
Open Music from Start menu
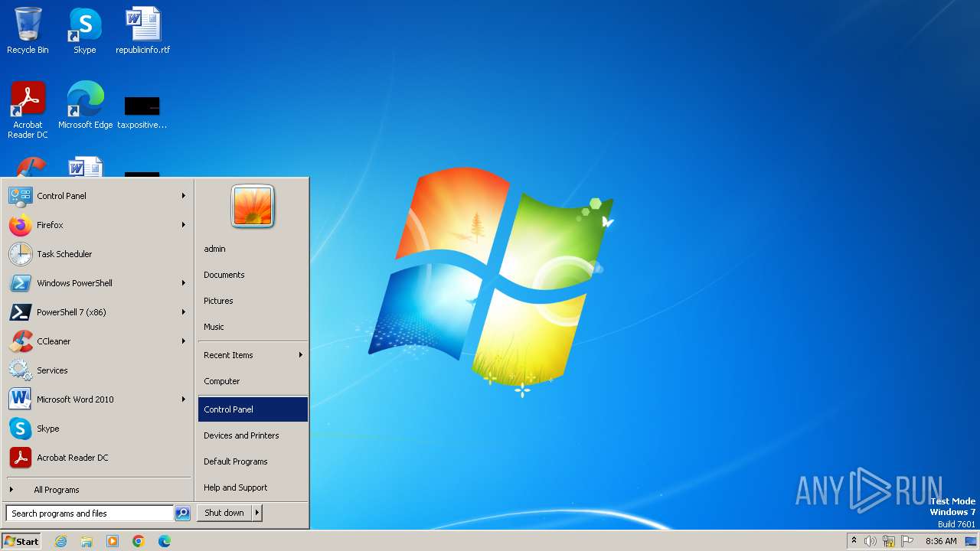click(x=253, y=327)
